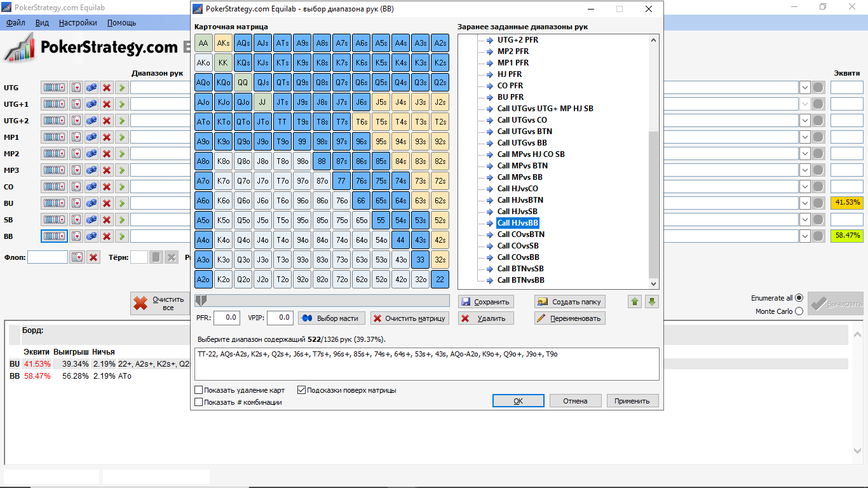Toggle the JJ cell in card matrix
Viewport: 868px width, 488px height.
tap(262, 102)
